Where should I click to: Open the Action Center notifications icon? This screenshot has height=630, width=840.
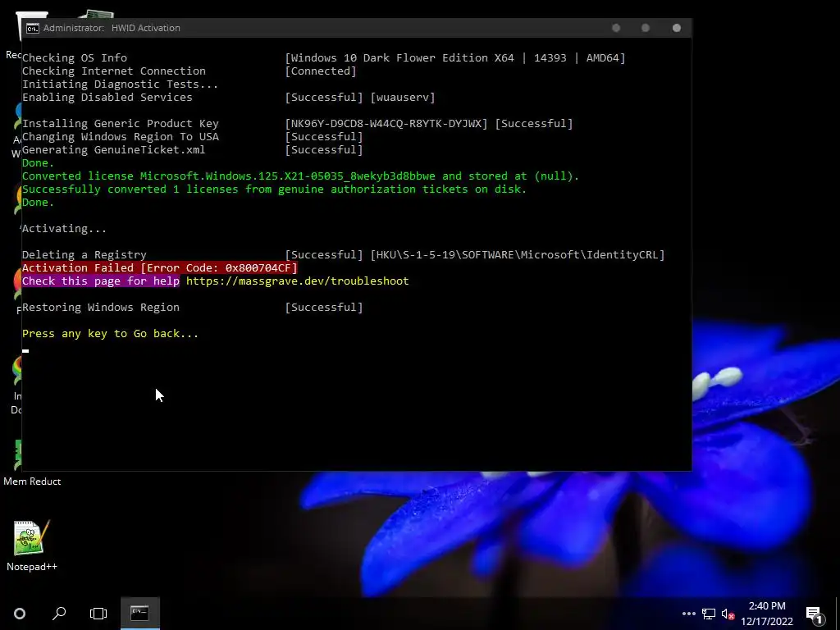815,614
